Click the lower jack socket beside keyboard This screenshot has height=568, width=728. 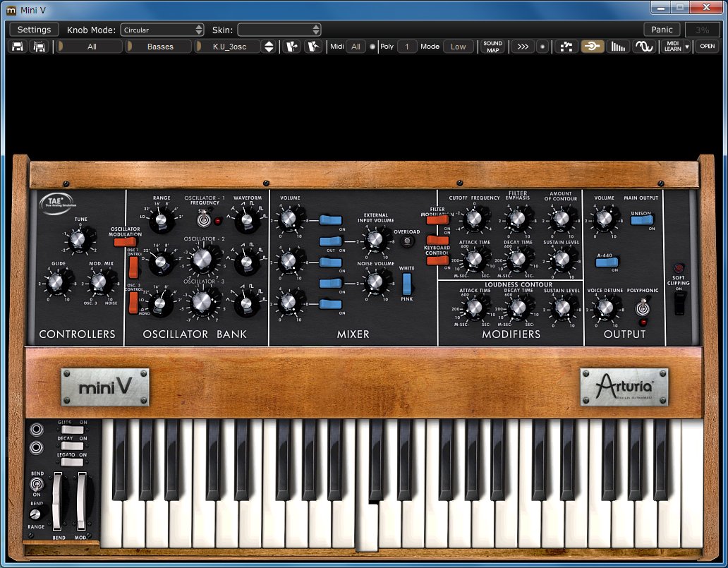point(36,448)
